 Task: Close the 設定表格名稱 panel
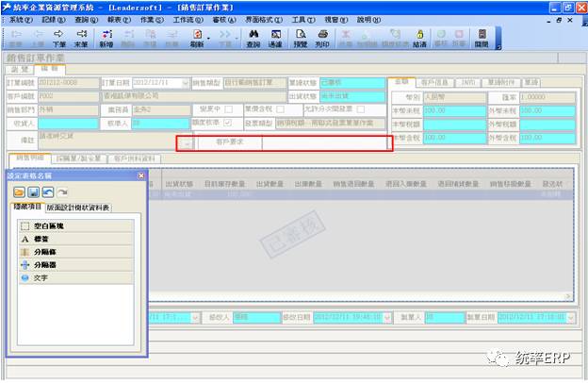click(141, 175)
